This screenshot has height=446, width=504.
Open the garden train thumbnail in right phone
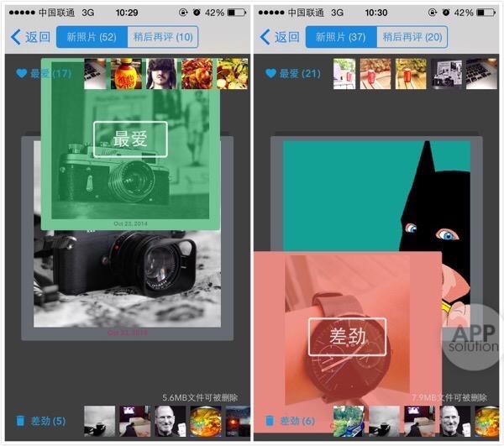(349, 421)
